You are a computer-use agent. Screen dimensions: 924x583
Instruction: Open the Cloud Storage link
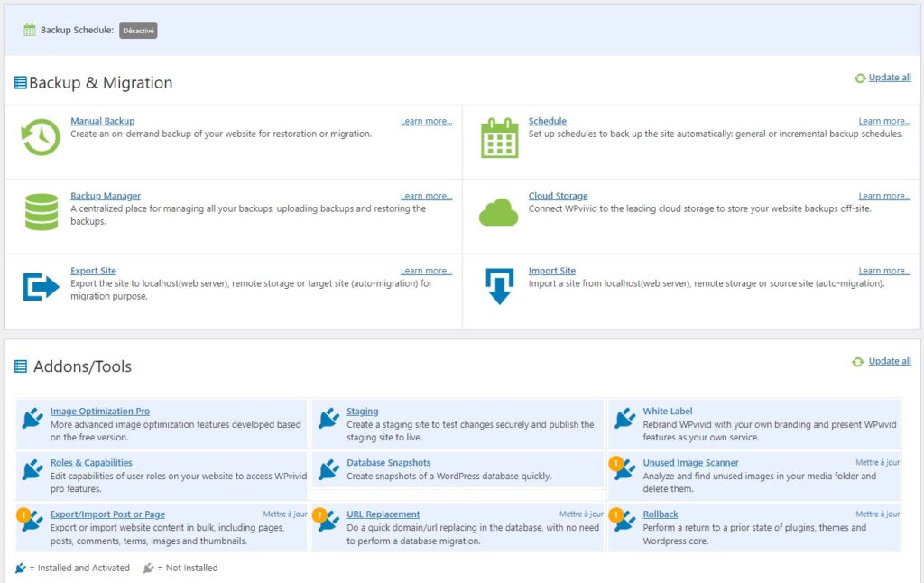[x=558, y=196]
